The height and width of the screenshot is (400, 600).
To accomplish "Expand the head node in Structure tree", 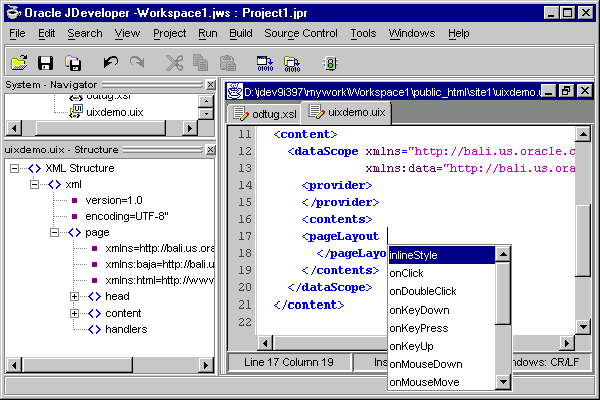I will point(74,296).
